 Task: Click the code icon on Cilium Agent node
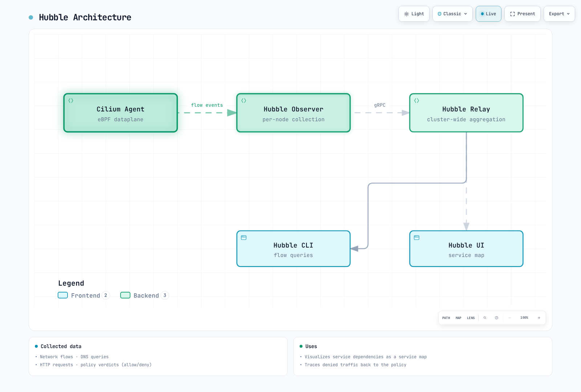(x=71, y=101)
